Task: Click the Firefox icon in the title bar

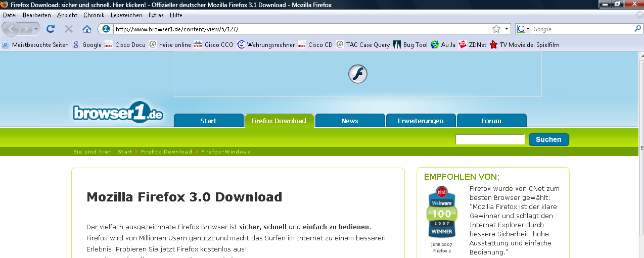Action: click(5, 5)
